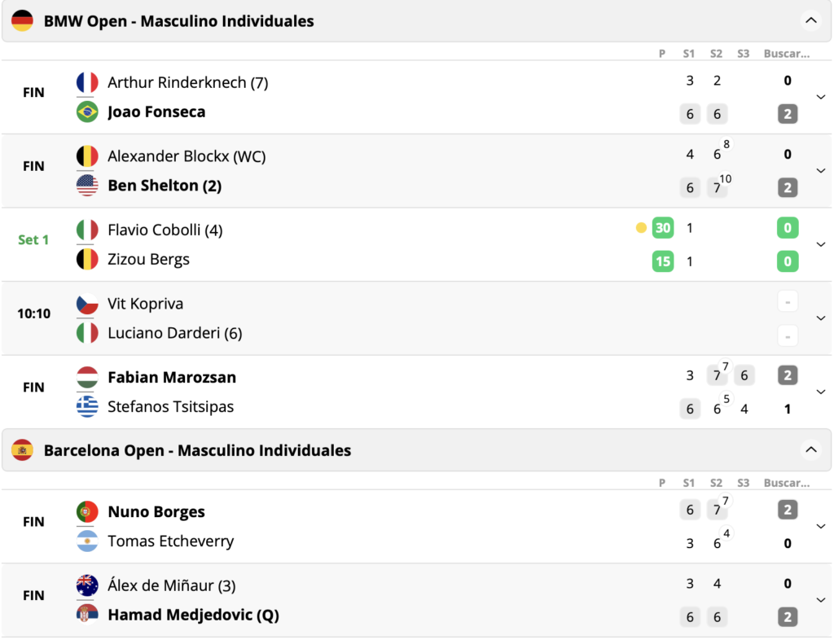The image size is (834, 644).
Task: Click the 10:10 start time for Kopriva match
Action: click(x=33, y=313)
